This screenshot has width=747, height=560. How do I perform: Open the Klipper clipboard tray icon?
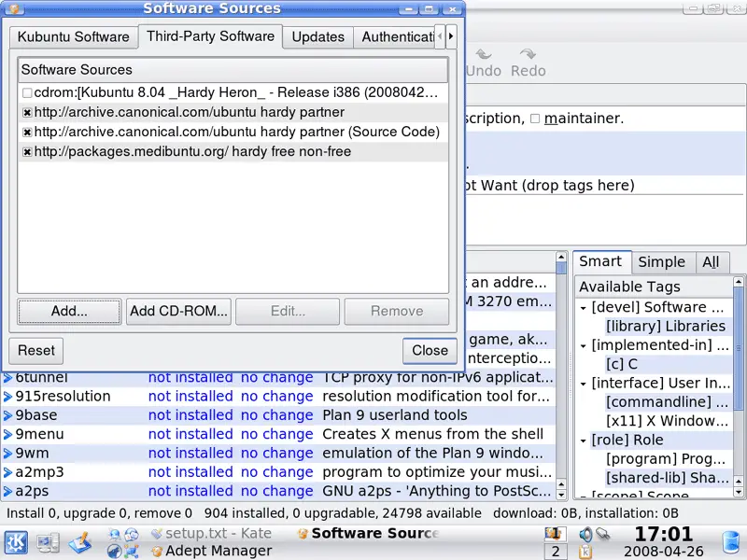(x=585, y=552)
